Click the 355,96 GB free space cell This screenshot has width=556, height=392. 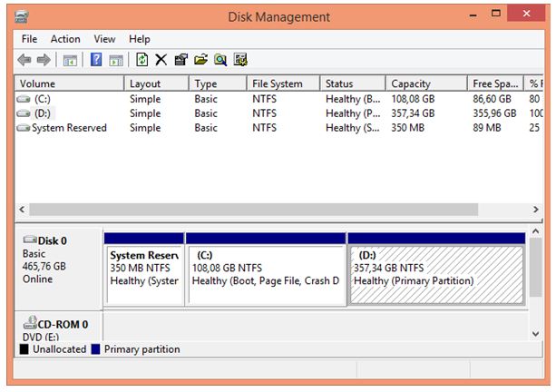[x=494, y=113]
